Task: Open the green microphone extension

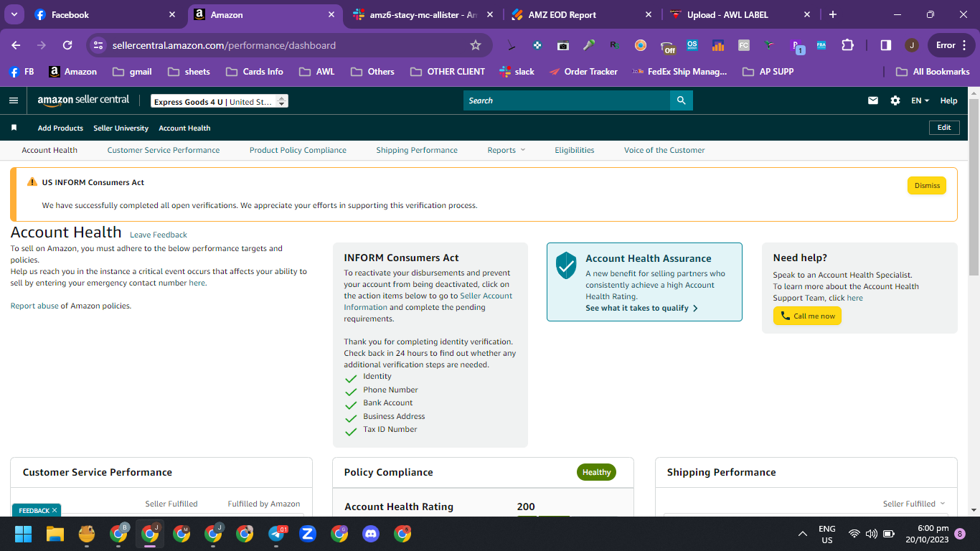Action: coord(589,45)
